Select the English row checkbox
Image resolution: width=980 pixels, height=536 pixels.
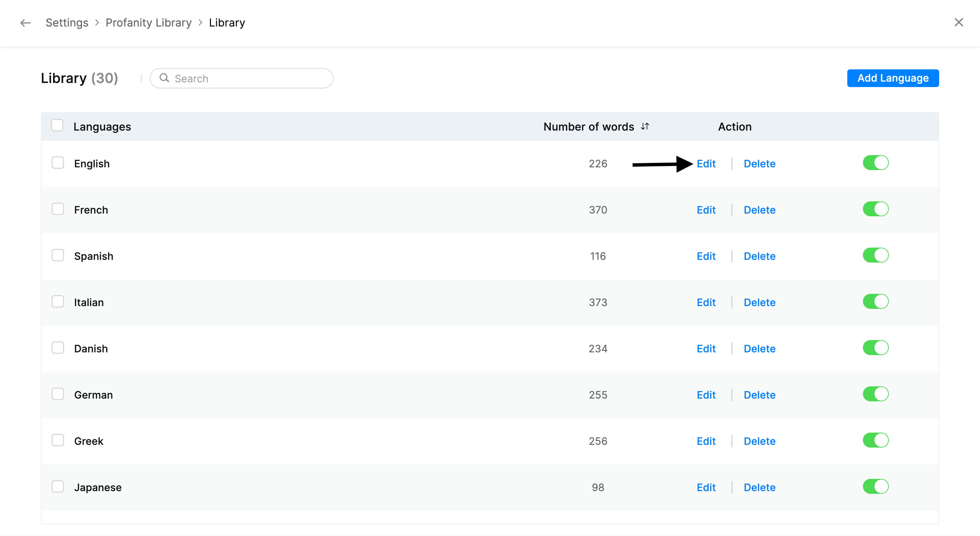pos(58,163)
